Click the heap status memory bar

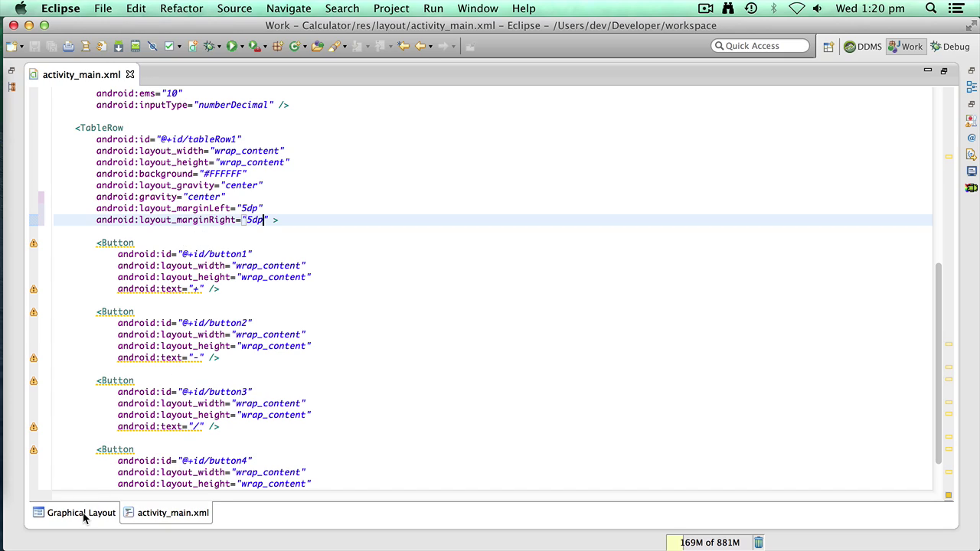(709, 542)
